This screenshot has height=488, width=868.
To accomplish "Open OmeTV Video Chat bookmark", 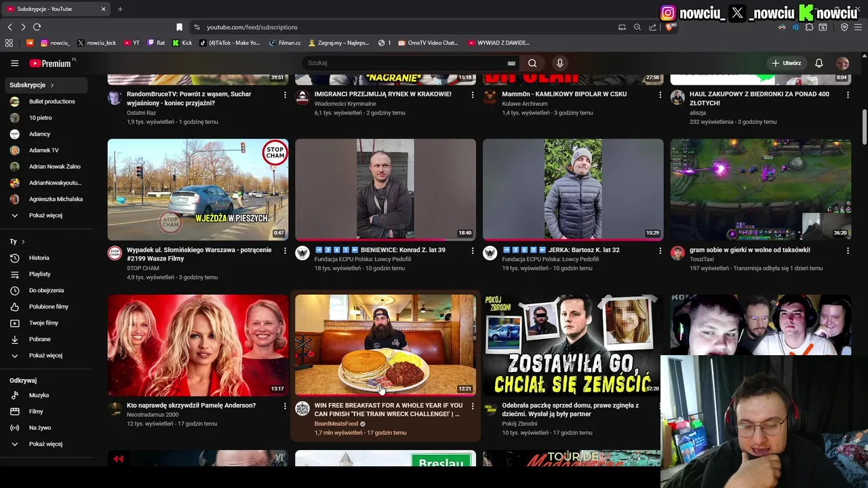I will [x=428, y=43].
